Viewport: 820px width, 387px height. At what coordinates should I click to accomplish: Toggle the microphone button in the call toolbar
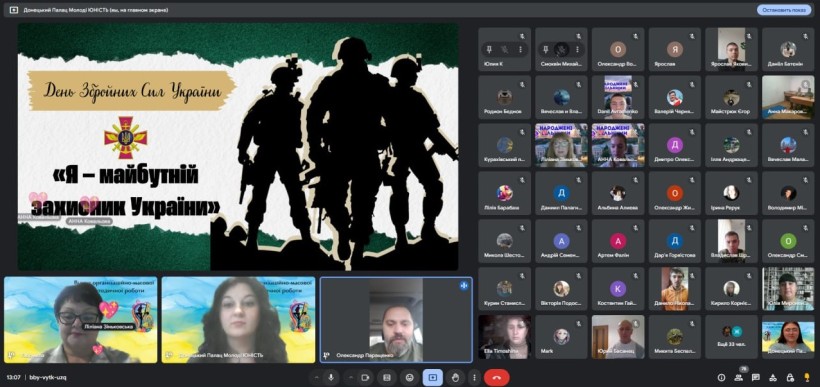tap(331, 377)
